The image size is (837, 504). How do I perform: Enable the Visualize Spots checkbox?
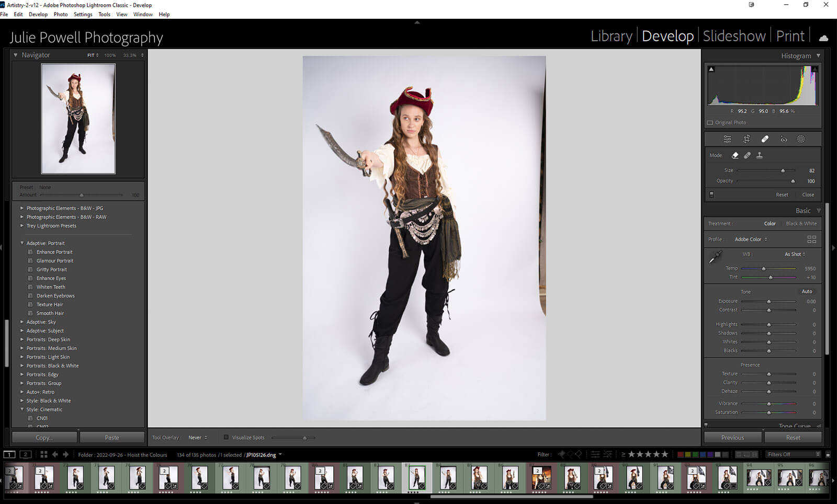click(x=226, y=438)
